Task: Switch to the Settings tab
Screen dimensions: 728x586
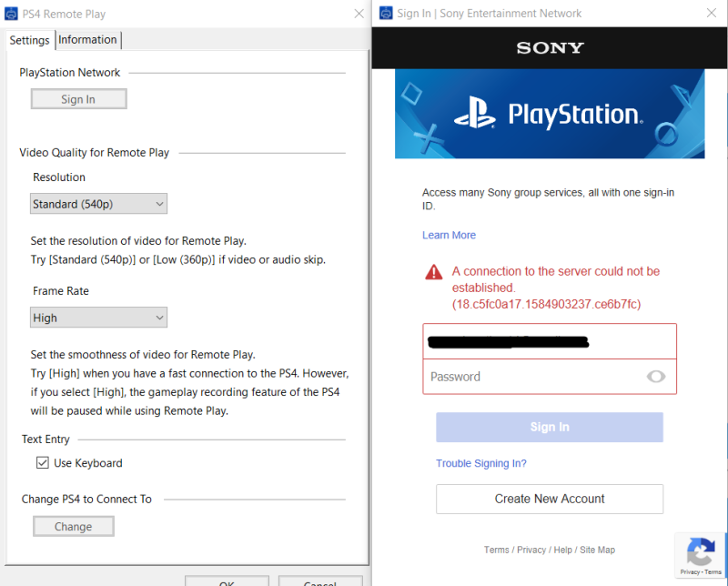Action: point(30,40)
